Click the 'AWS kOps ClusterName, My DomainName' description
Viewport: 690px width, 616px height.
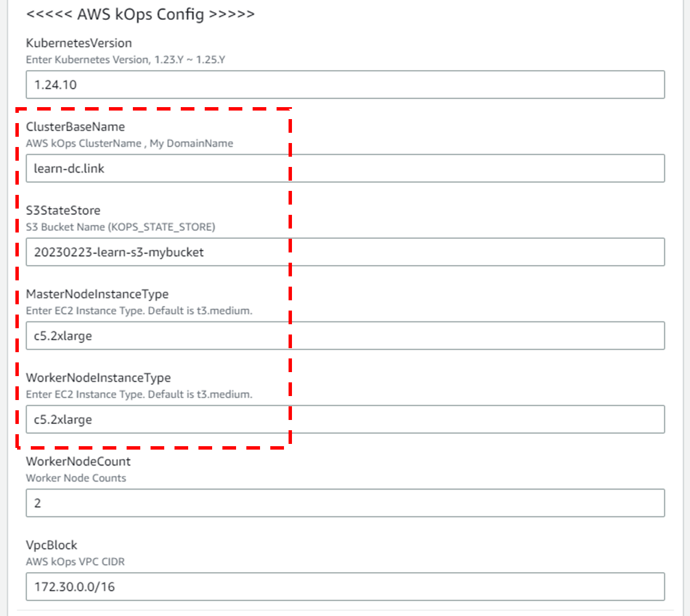tap(129, 144)
